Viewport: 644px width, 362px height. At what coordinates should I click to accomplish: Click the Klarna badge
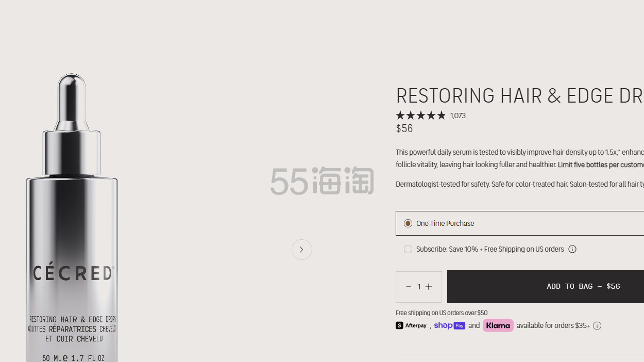[x=498, y=325]
